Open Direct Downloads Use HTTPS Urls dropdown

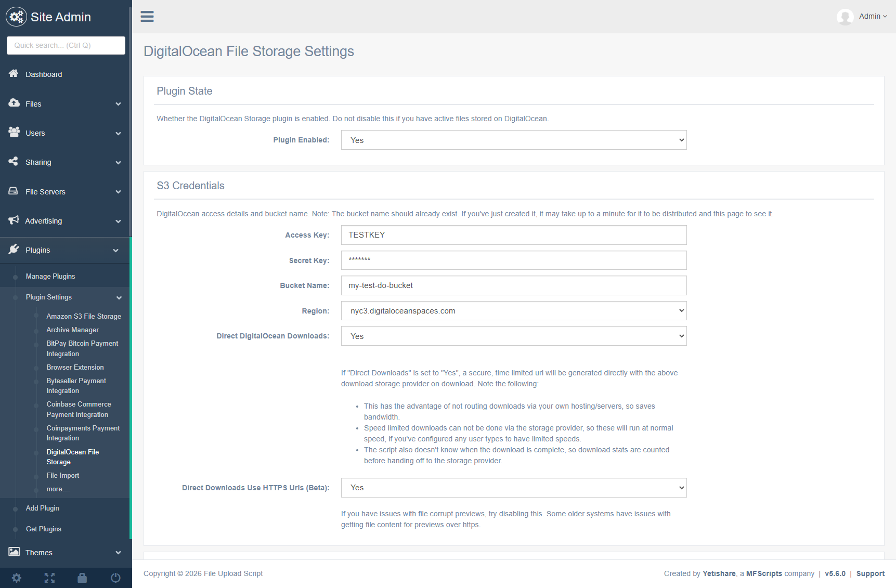pyautogui.click(x=513, y=488)
